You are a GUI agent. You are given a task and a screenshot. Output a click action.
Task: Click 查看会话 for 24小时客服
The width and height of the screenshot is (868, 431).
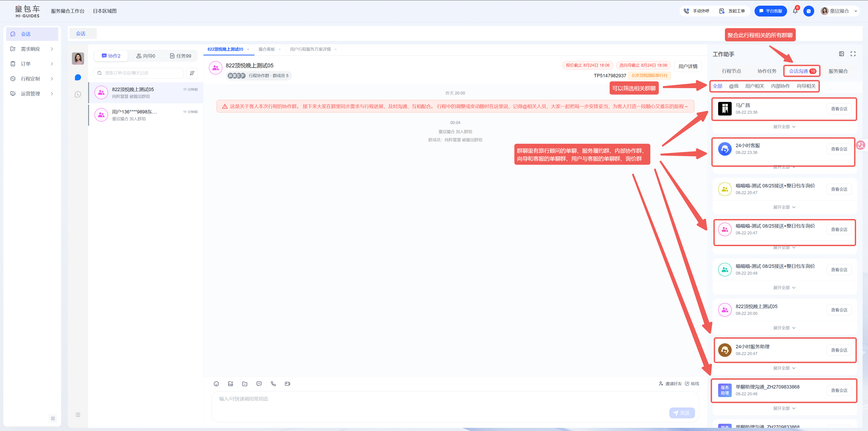pyautogui.click(x=839, y=149)
